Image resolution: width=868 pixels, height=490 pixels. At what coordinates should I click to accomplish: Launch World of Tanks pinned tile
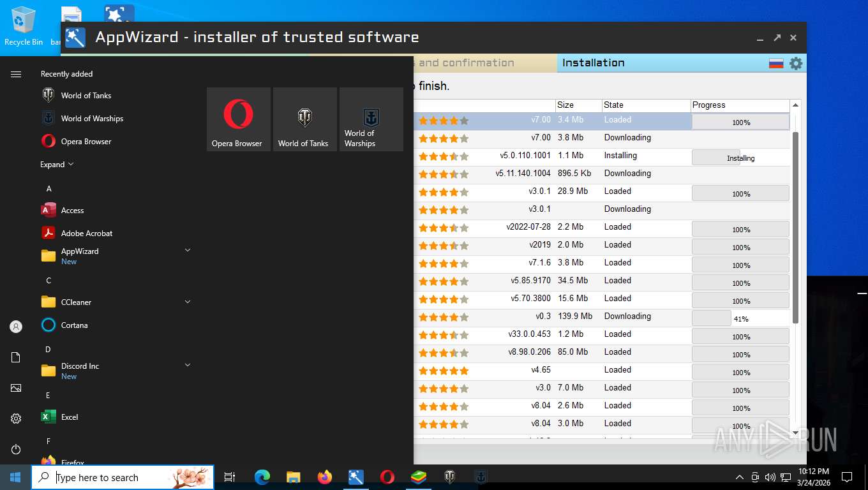click(304, 119)
